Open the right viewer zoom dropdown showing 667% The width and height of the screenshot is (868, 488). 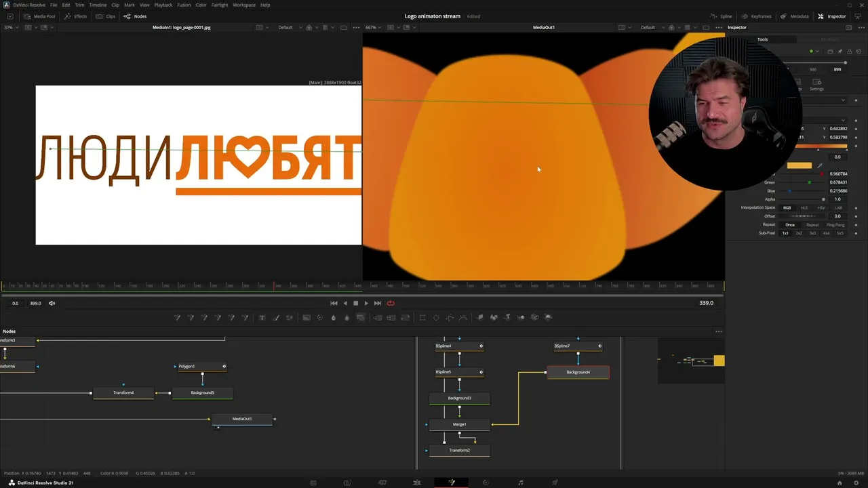(x=373, y=28)
